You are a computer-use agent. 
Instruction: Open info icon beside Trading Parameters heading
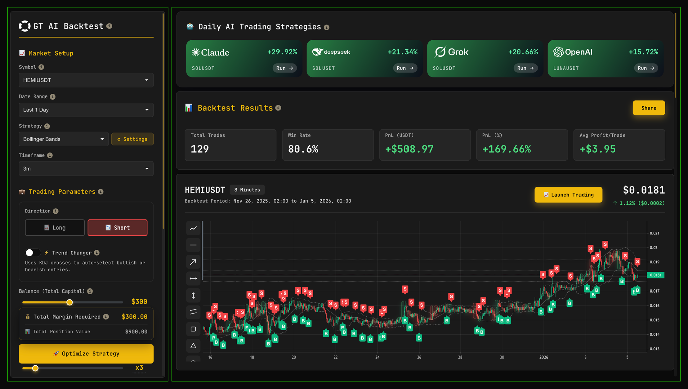(100, 192)
